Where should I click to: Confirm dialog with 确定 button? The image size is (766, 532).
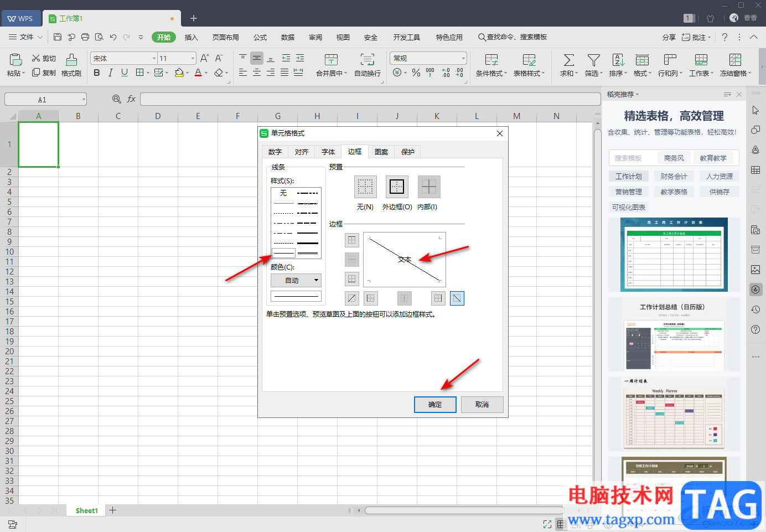435,405
